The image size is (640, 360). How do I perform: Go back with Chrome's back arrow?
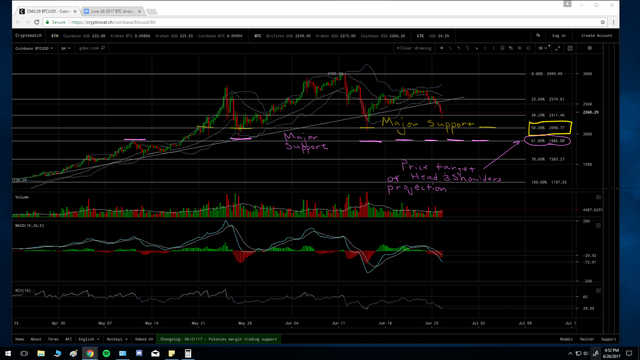pos(18,22)
